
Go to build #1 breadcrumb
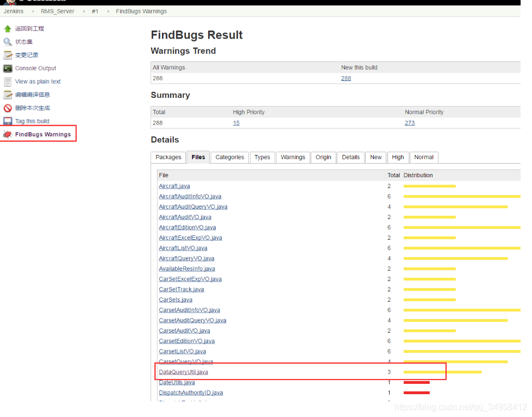pos(95,11)
